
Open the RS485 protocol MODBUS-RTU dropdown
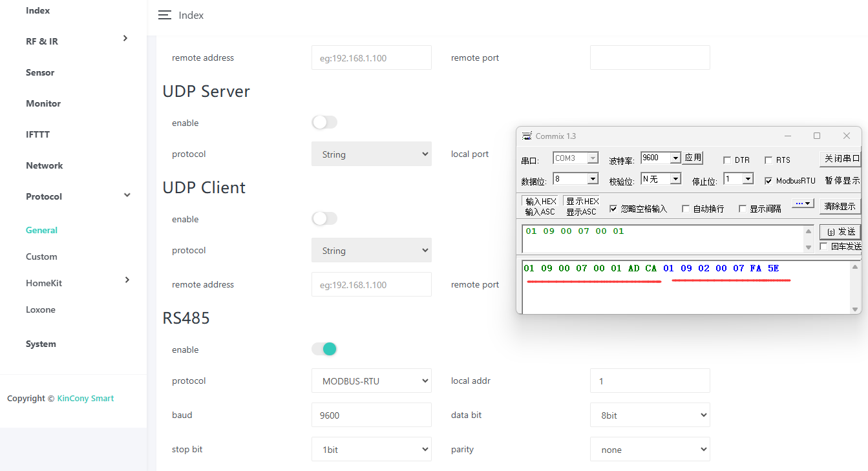pos(372,381)
